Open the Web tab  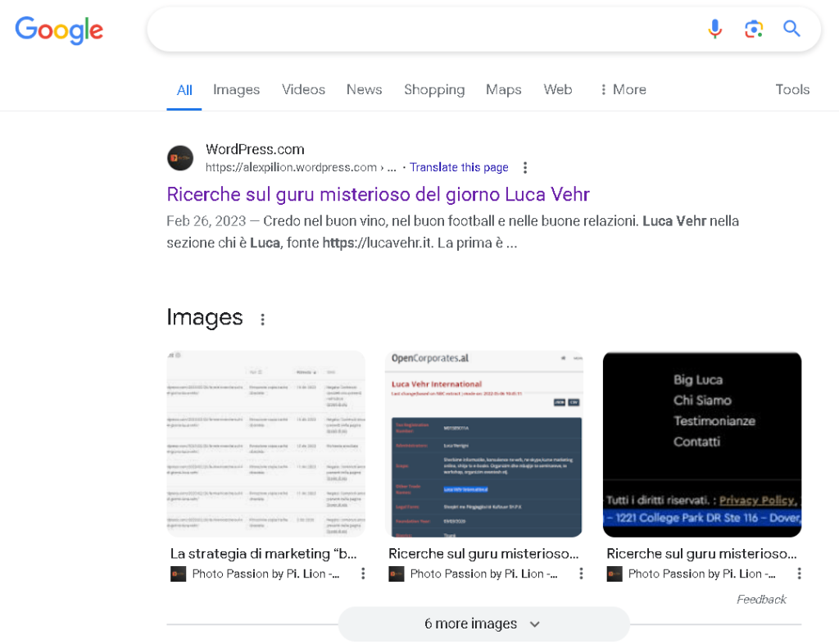557,89
